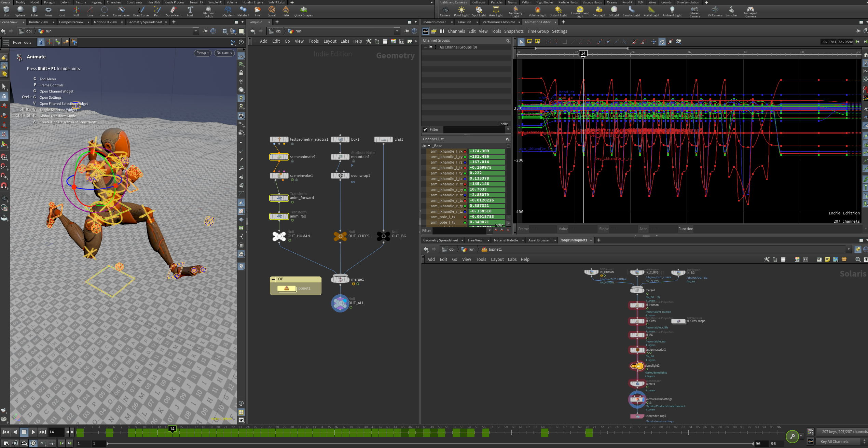The height and width of the screenshot is (448, 868).
Task: Open the Persp viewport dropdown
Action: coord(202,53)
